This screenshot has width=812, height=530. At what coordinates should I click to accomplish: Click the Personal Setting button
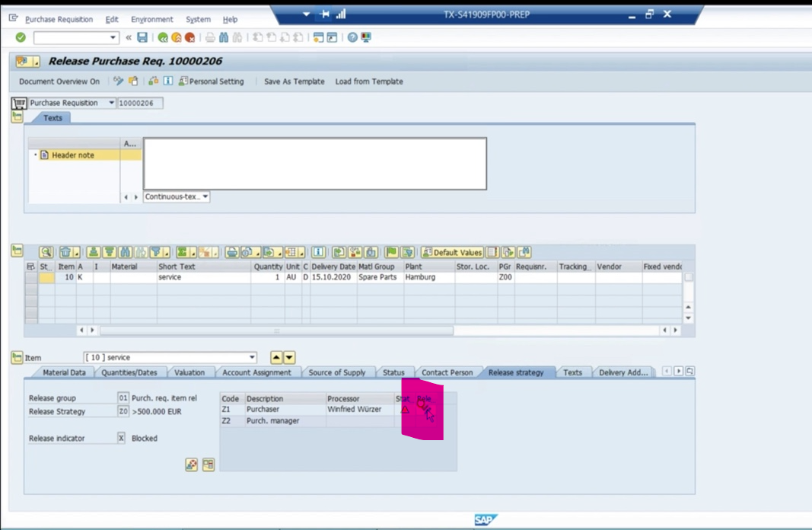coord(212,81)
